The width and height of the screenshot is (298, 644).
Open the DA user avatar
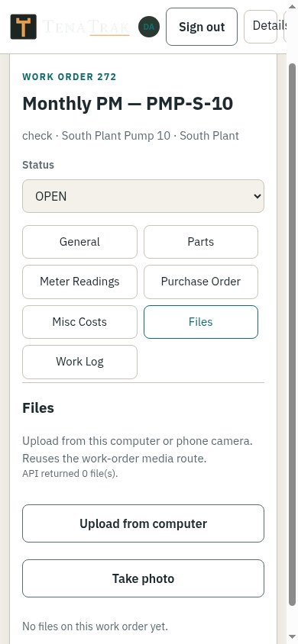tap(149, 27)
